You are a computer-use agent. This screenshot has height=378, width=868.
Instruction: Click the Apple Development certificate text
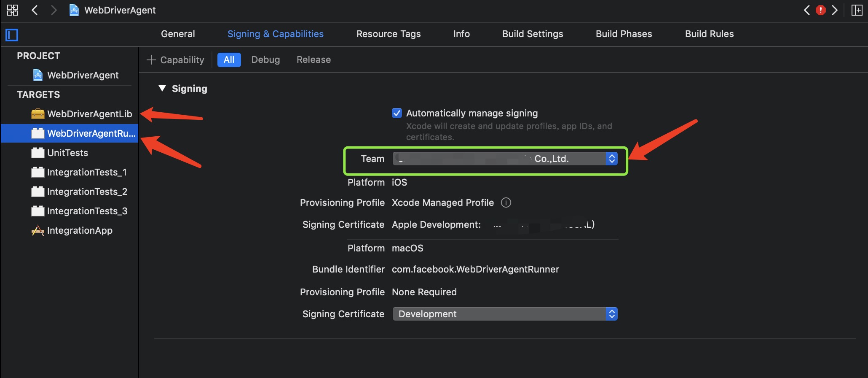click(x=436, y=224)
